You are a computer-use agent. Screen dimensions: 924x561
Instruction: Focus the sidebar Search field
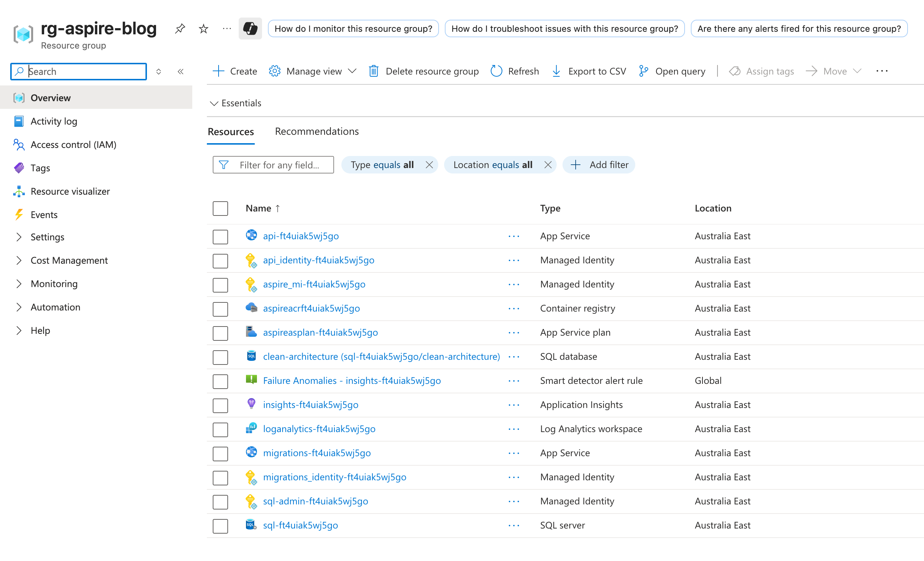tap(78, 72)
